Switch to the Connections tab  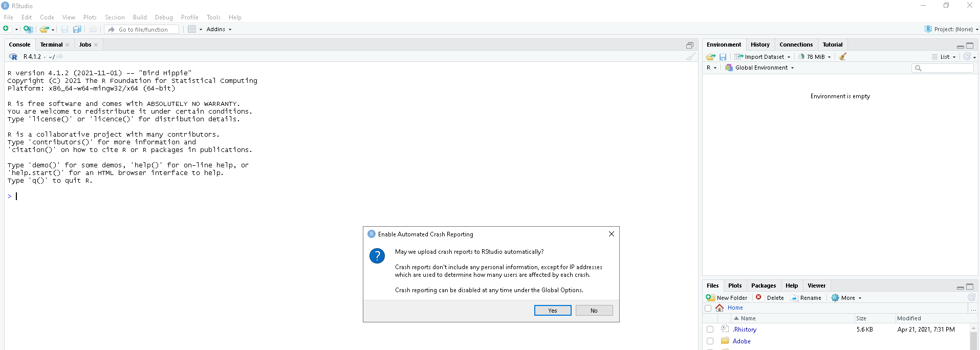796,45
